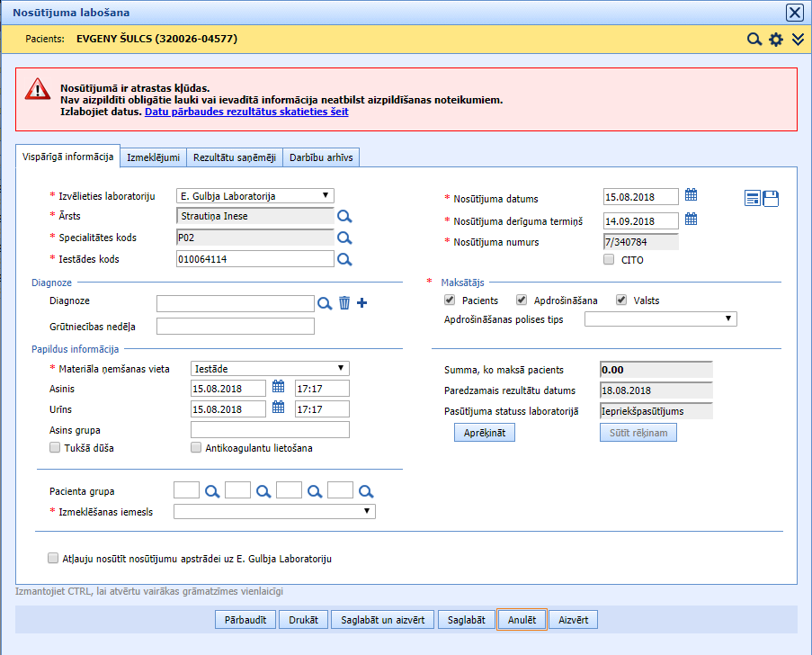Open calendar picker for Asinis date
The height and width of the screenshot is (655, 812).
[278, 387]
